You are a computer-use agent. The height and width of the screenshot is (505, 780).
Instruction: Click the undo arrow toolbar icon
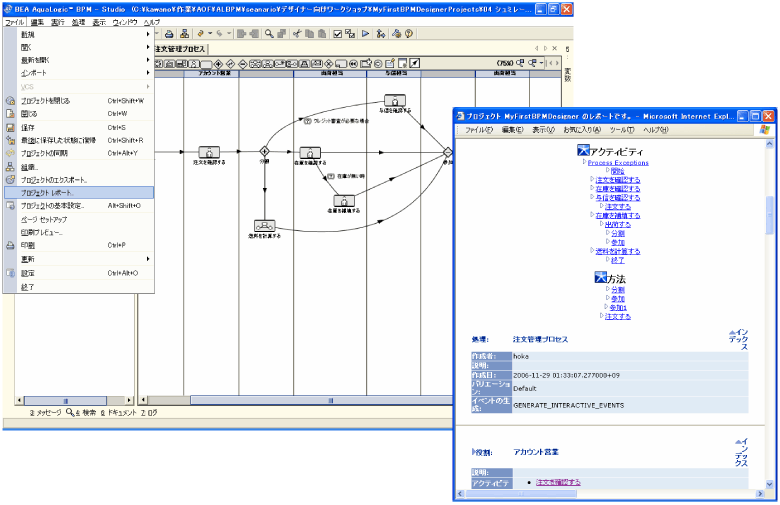(x=200, y=34)
